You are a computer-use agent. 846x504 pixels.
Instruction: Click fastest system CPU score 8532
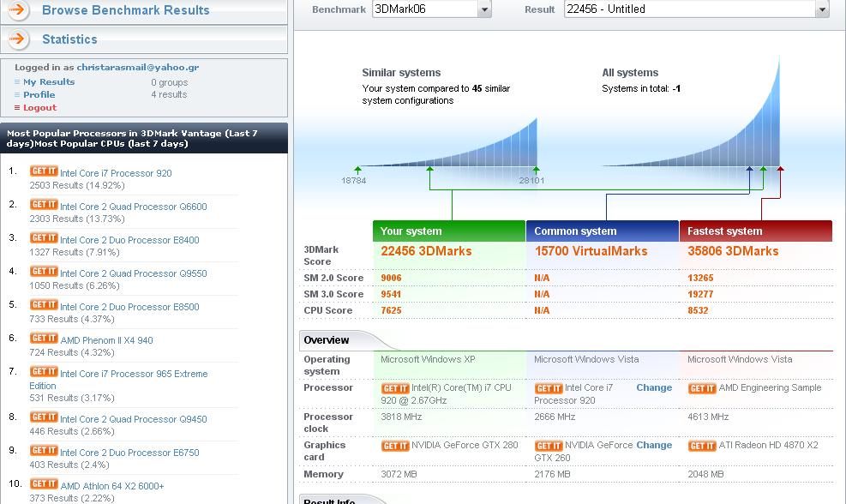pyautogui.click(x=698, y=310)
